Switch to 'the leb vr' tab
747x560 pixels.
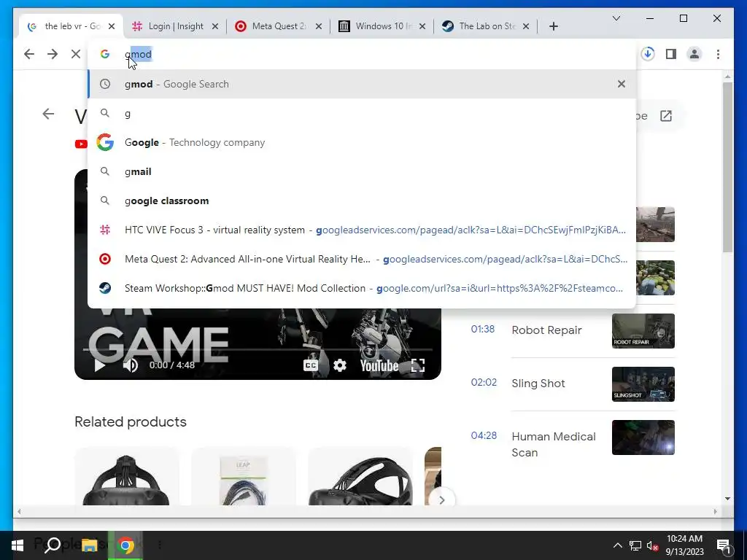pyautogui.click(x=71, y=26)
